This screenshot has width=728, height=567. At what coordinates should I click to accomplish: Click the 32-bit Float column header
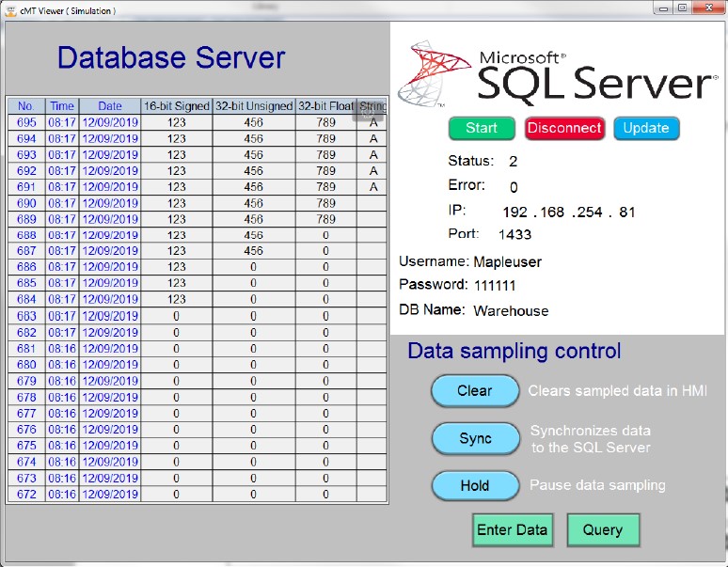pos(326,106)
